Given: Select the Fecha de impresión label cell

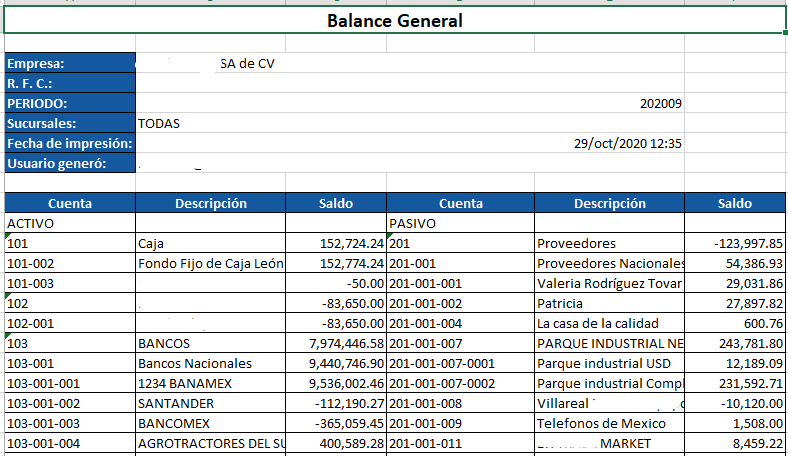Looking at the screenshot, I should pyautogui.click(x=70, y=143).
